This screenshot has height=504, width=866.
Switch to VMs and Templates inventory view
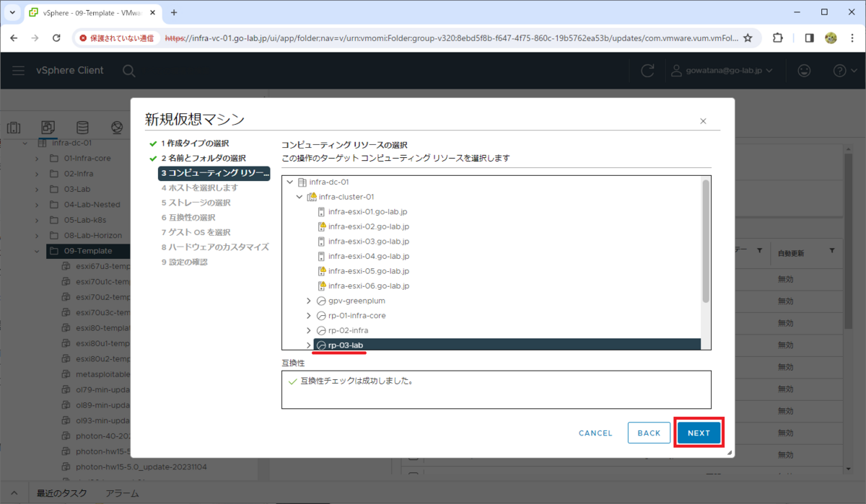(48, 128)
